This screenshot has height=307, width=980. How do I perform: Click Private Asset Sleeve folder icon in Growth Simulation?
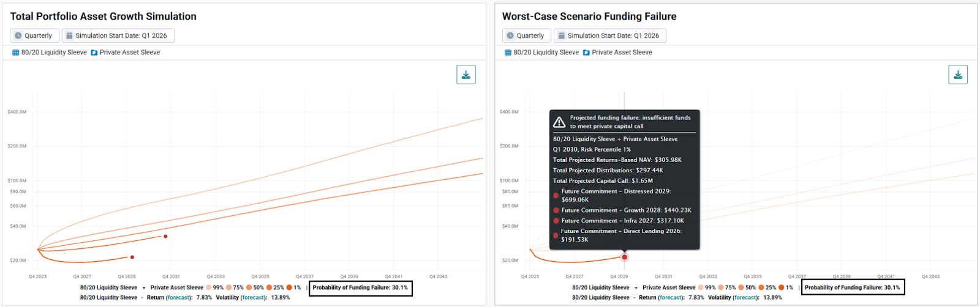tap(94, 53)
